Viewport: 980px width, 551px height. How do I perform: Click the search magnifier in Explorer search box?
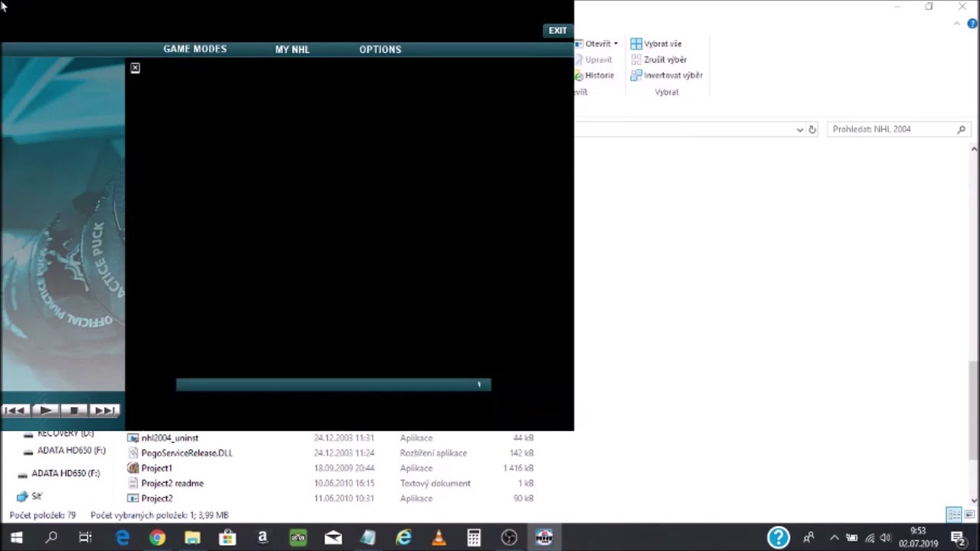tap(962, 129)
